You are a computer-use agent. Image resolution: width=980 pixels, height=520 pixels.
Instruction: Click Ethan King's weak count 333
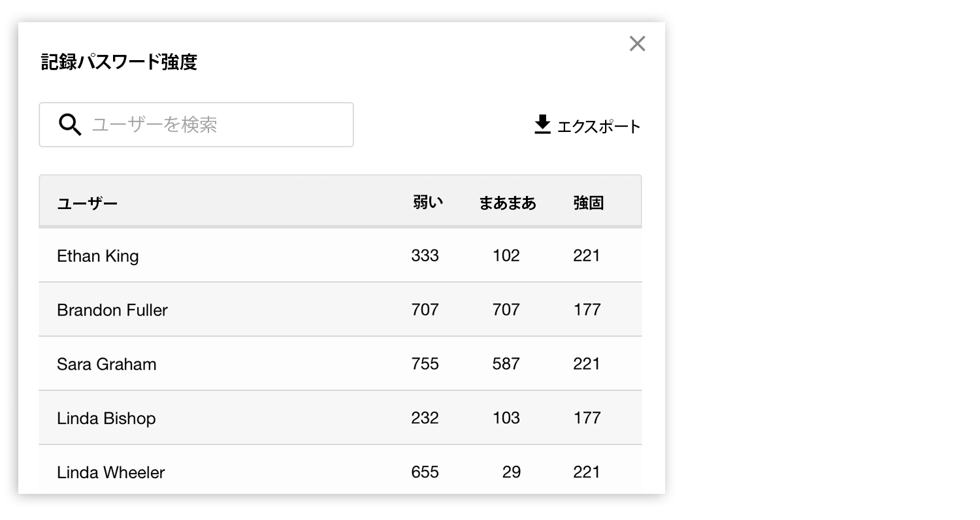coord(425,255)
